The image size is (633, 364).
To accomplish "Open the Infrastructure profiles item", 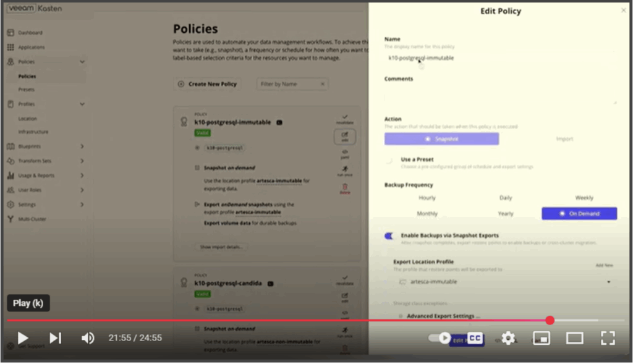I will point(33,132).
